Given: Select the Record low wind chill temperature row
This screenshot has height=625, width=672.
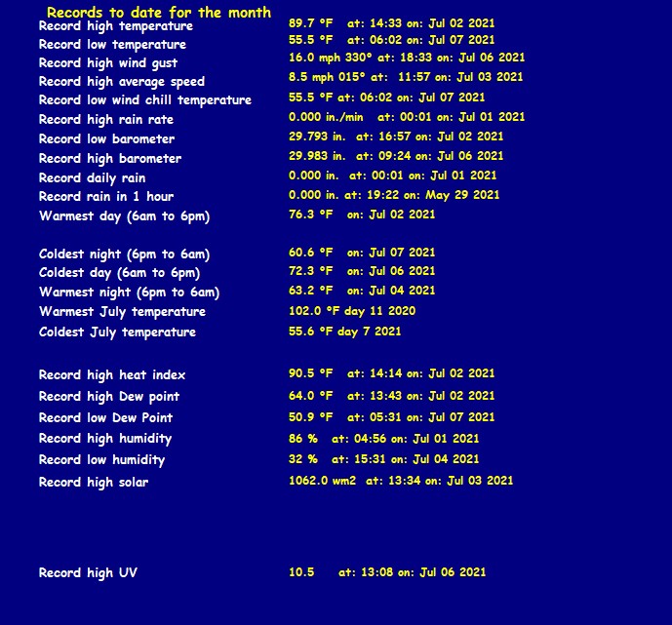Looking at the screenshot, I should click(261, 98).
